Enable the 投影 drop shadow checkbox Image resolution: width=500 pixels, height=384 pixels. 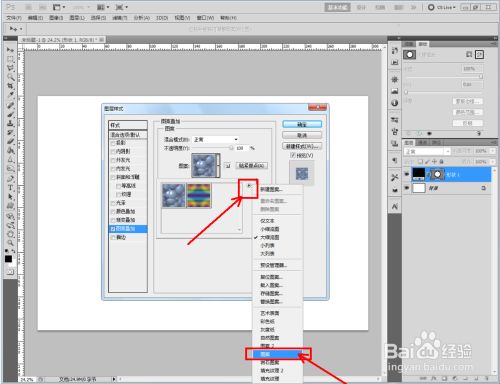[x=113, y=143]
